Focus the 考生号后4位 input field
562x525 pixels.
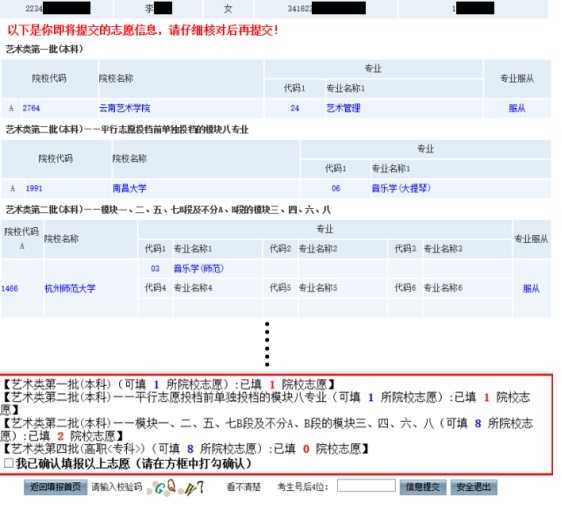pyautogui.click(x=366, y=486)
